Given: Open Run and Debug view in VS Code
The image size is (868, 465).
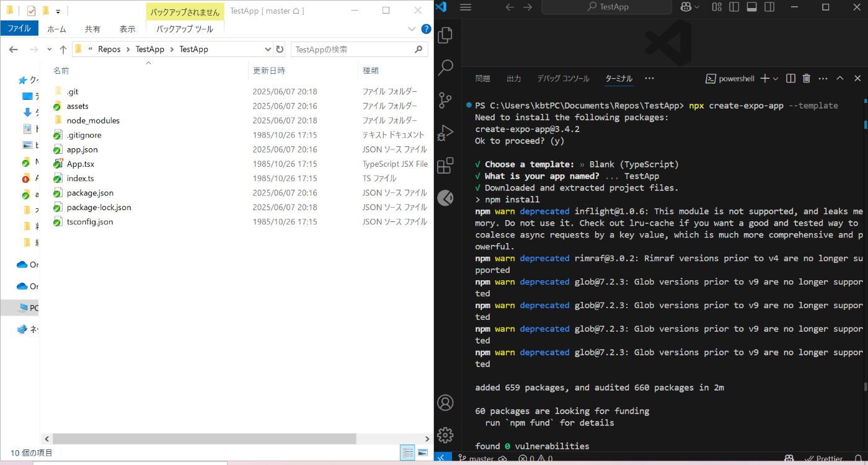Looking at the screenshot, I should tap(445, 133).
